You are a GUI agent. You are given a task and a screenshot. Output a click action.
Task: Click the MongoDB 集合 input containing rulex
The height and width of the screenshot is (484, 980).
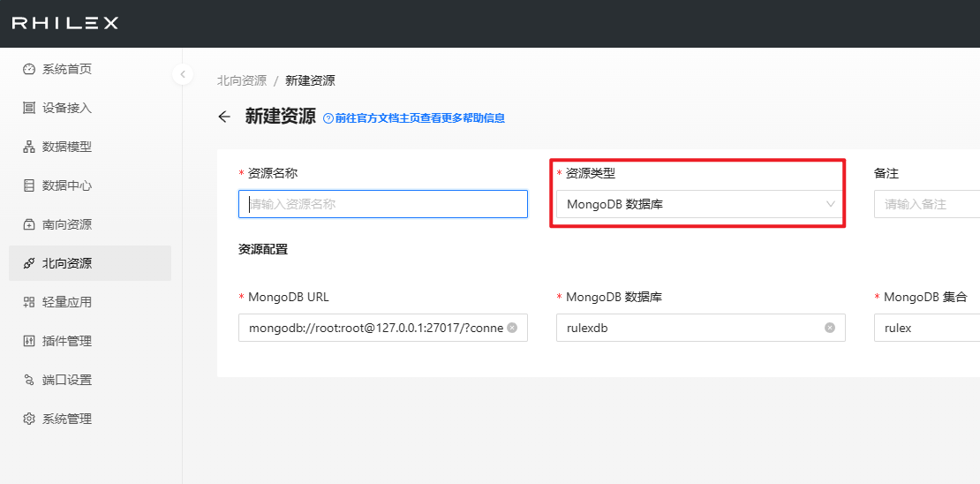tap(927, 328)
